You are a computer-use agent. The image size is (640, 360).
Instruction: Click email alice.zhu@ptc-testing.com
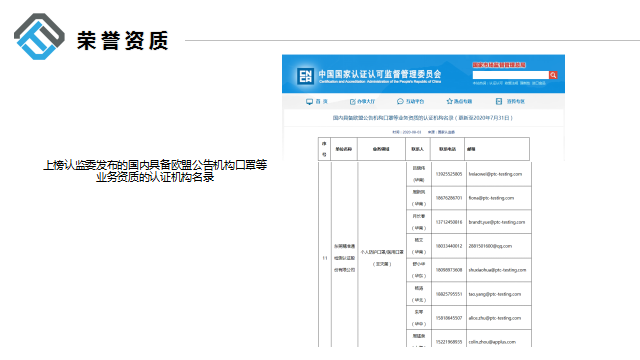click(495, 318)
